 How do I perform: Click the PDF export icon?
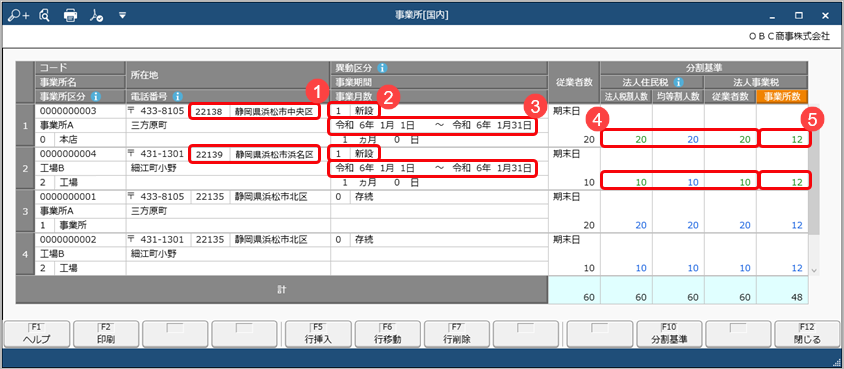[x=96, y=15]
